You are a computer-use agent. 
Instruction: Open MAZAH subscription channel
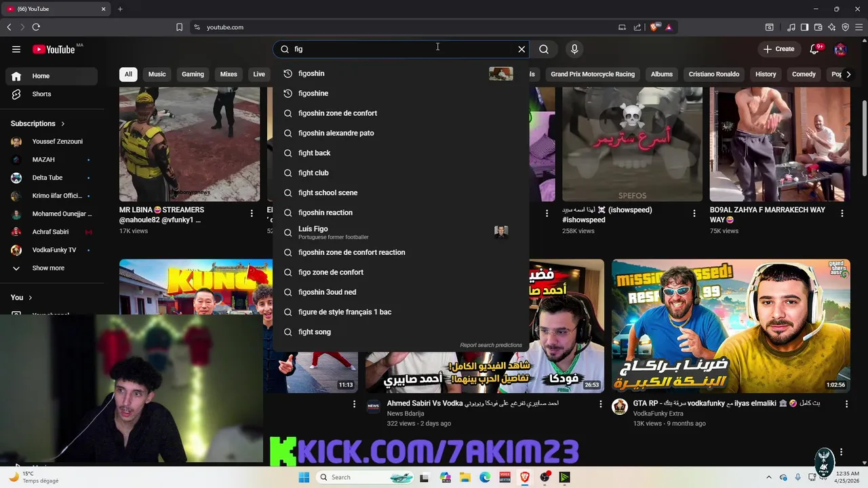click(53, 160)
